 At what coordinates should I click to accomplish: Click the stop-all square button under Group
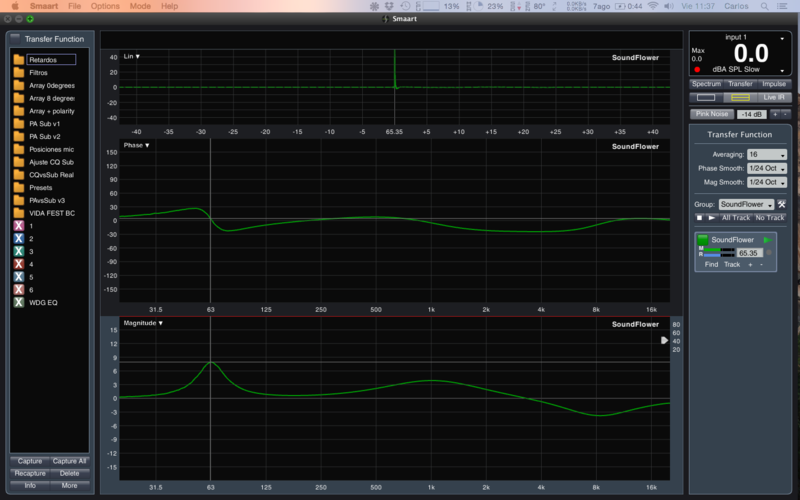click(x=699, y=217)
